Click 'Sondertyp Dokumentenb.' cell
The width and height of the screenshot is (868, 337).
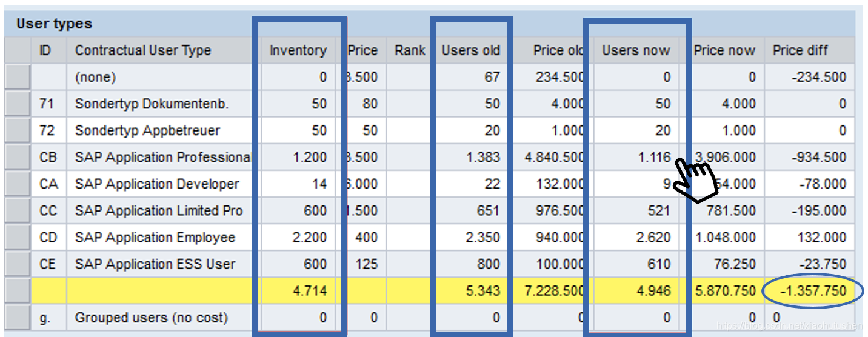(x=159, y=104)
